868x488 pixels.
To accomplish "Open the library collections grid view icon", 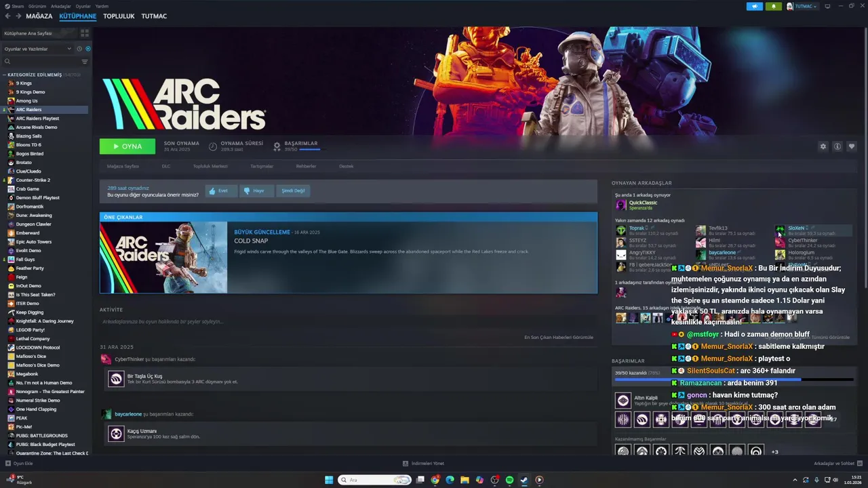I will click(85, 33).
